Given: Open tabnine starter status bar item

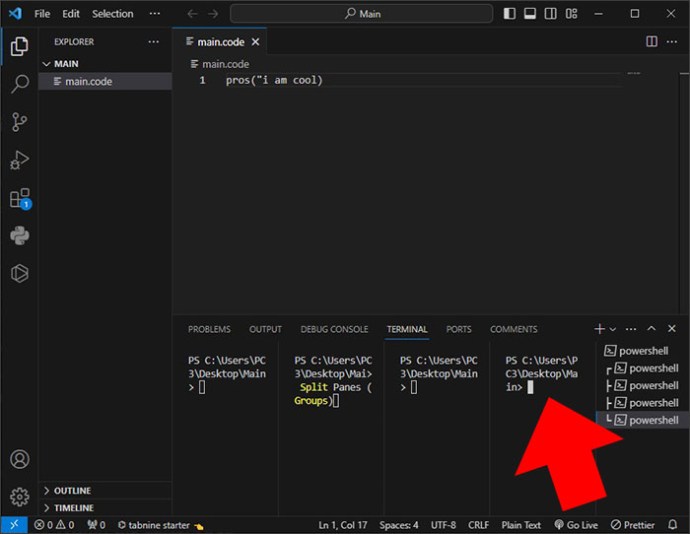Looking at the screenshot, I should click(x=161, y=525).
